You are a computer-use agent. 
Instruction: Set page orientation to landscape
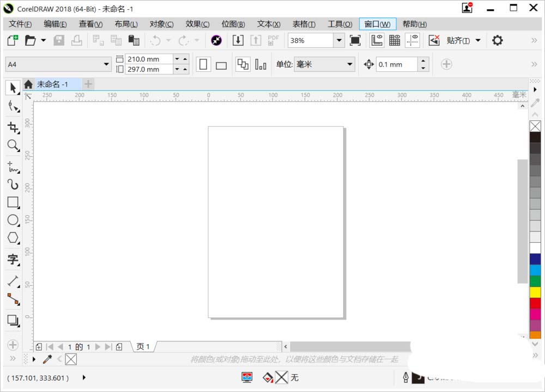click(221, 65)
